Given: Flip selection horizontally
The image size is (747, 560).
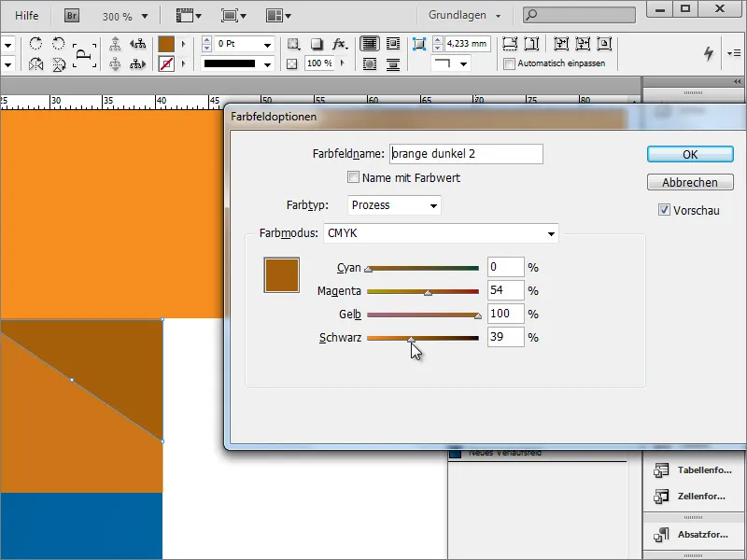Looking at the screenshot, I should (35, 63).
